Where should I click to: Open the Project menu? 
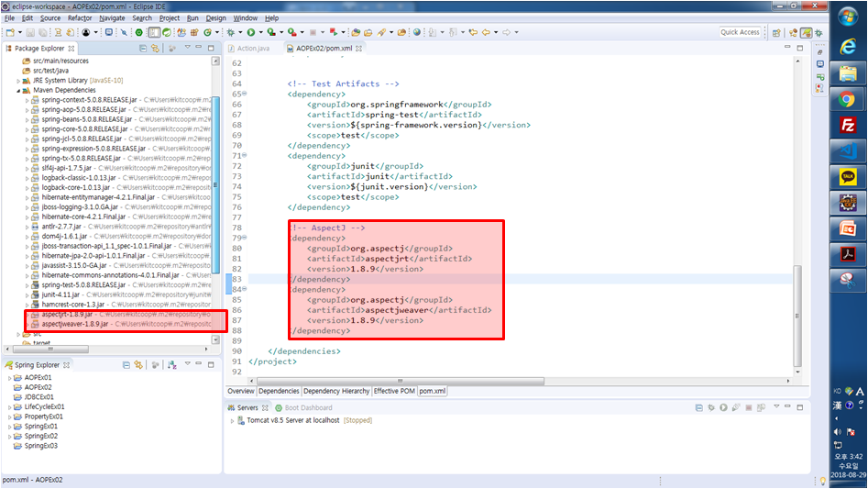170,18
